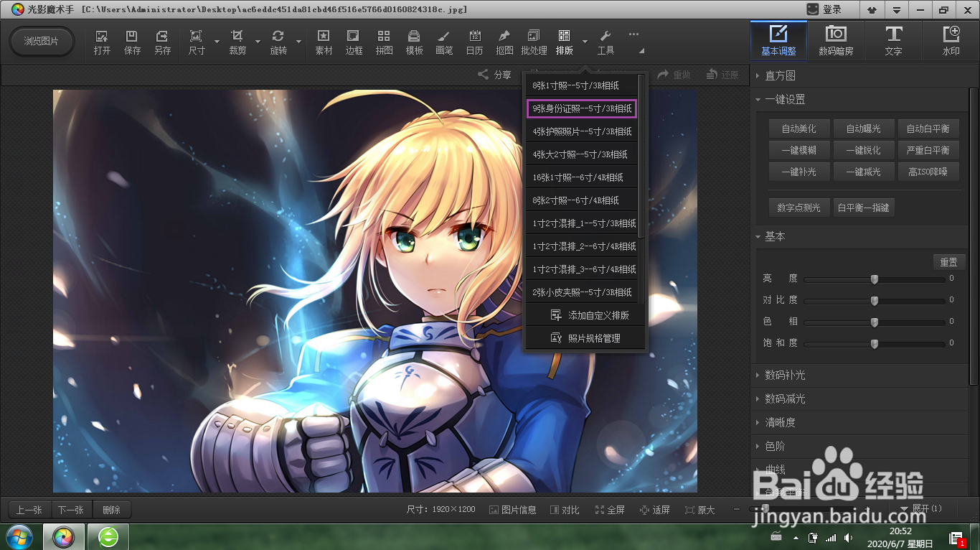Open the 模板 template tool
The width and height of the screenshot is (980, 550).
click(414, 42)
